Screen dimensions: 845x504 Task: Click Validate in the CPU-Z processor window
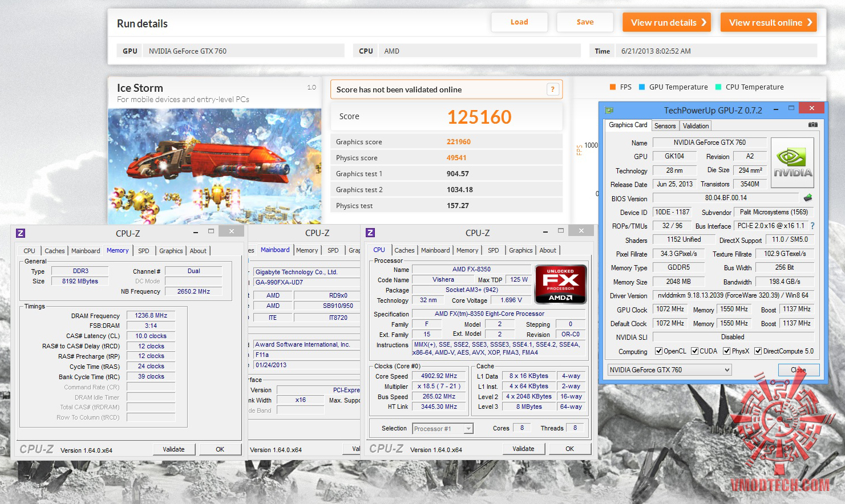523,449
